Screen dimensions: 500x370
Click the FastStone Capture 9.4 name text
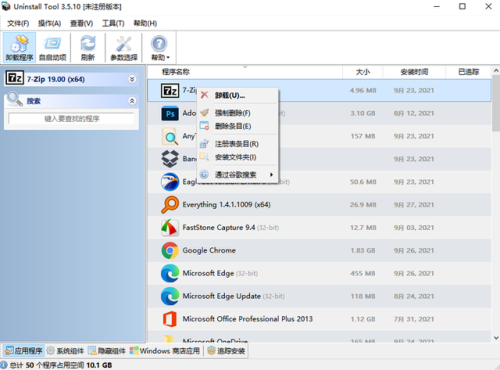(219, 227)
